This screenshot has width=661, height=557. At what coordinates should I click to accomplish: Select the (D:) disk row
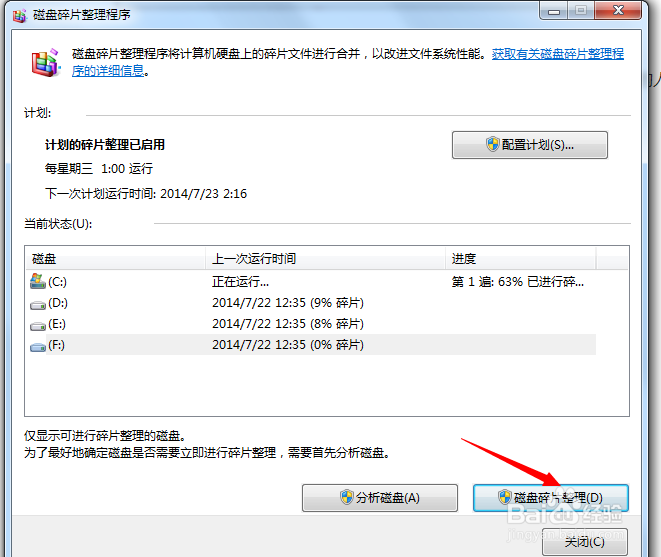click(x=313, y=303)
